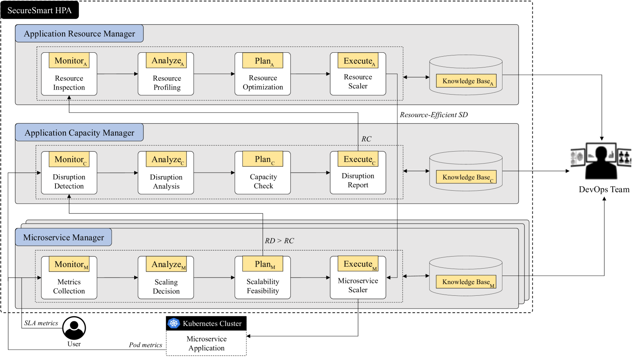Viewport: 644px width, 357px height.
Task: Select the Disruption Detection text
Action: (x=69, y=181)
